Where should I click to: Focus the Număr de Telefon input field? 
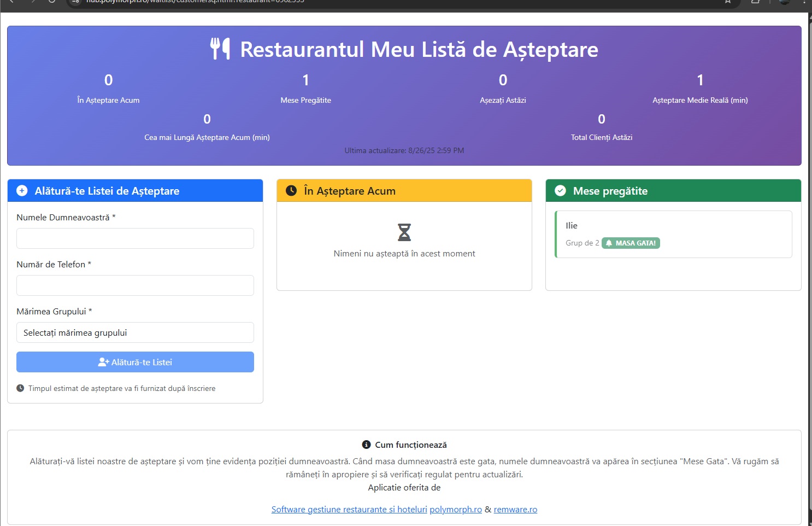point(135,285)
